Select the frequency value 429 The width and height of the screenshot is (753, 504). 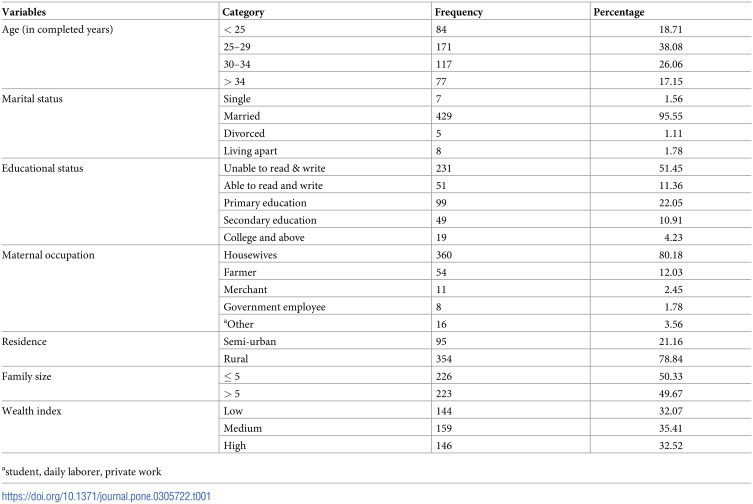(444, 116)
